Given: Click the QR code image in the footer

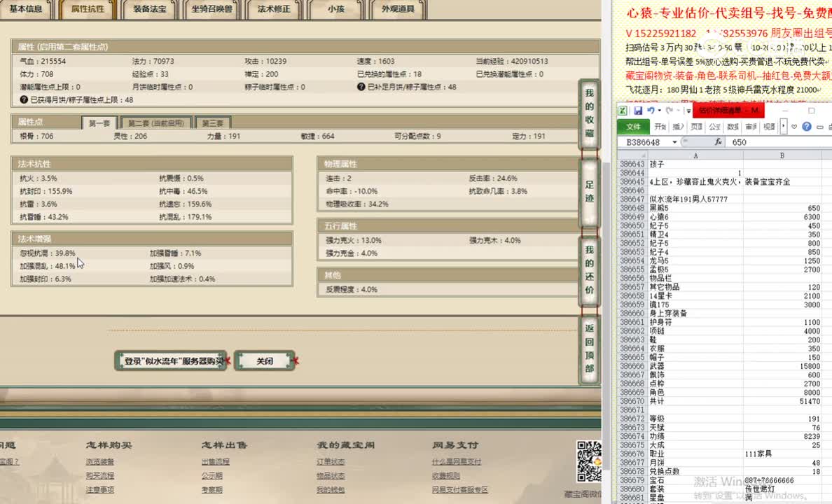Looking at the screenshot, I should click(x=589, y=461).
